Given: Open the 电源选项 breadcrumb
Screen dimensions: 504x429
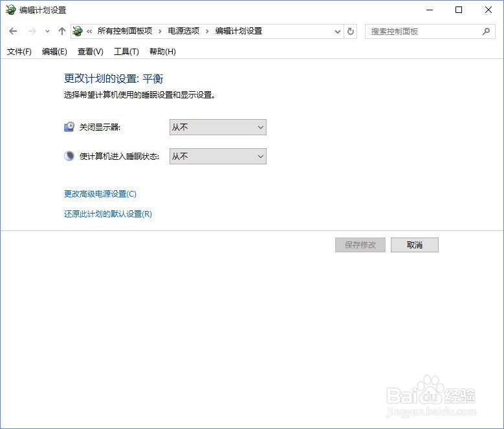Looking at the screenshot, I should point(184,31).
